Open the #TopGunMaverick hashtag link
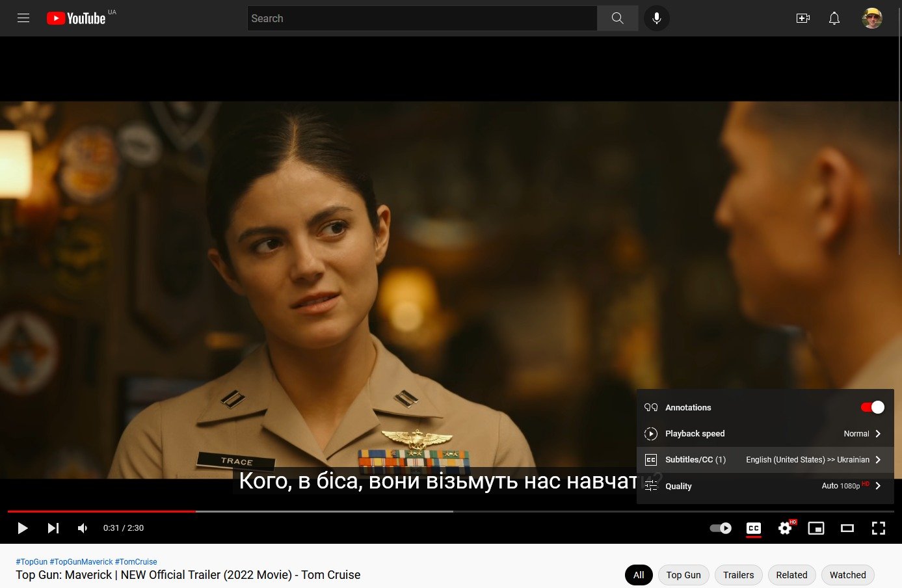This screenshot has height=588, width=902. [81, 562]
